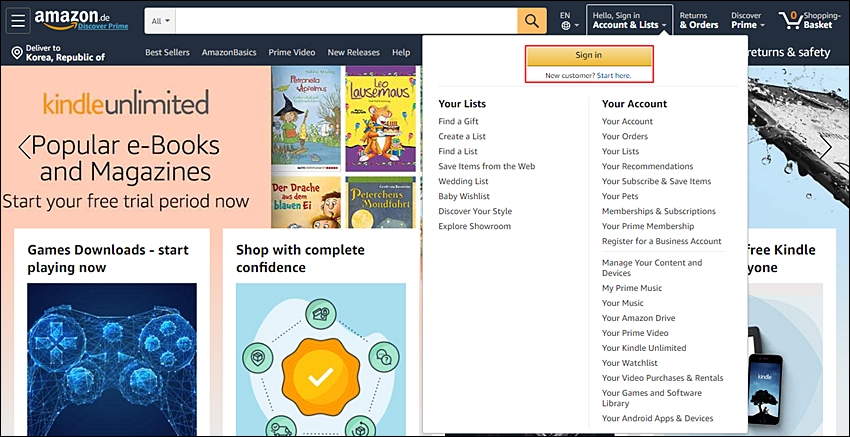Screen dimensions: 850x437
Task: Open Your Video Purchases & Rentals
Action: (x=662, y=378)
